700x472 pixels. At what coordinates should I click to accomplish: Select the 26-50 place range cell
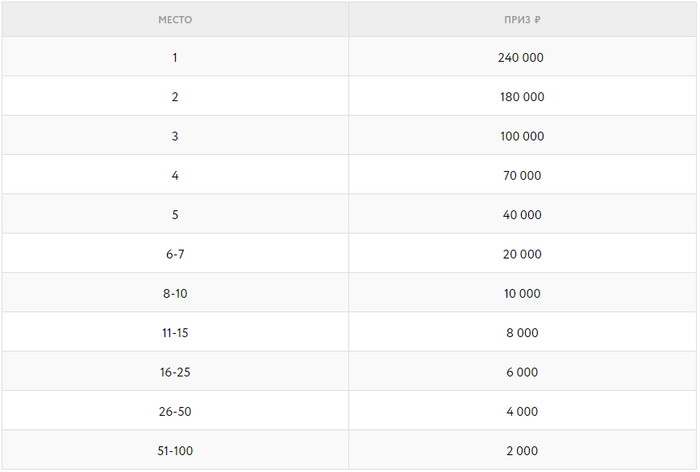pos(175,411)
